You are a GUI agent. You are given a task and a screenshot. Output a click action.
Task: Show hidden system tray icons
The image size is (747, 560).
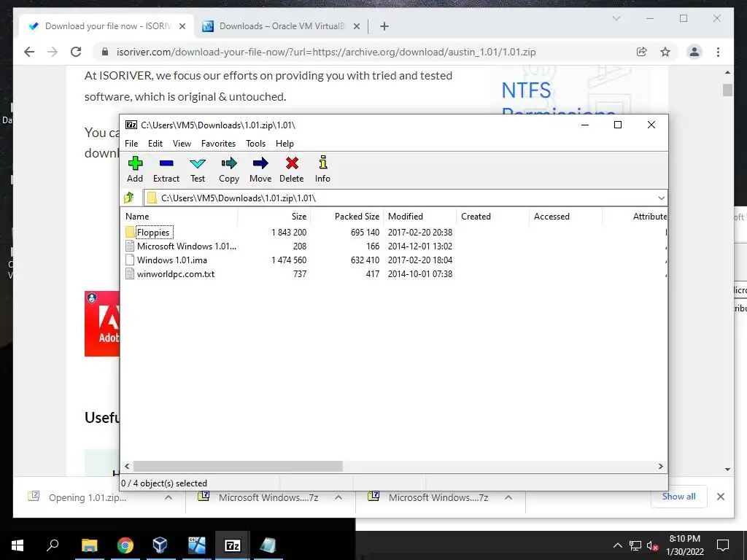coord(617,545)
